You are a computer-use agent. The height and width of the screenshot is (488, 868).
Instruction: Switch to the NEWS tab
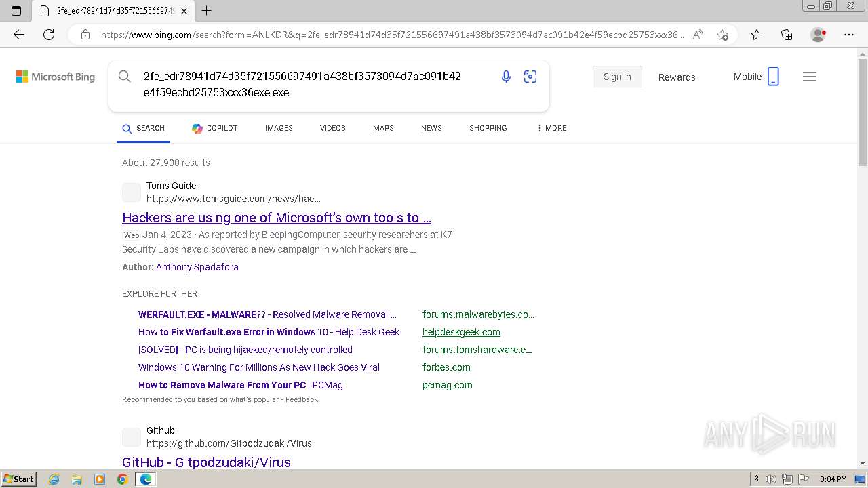[x=431, y=128]
